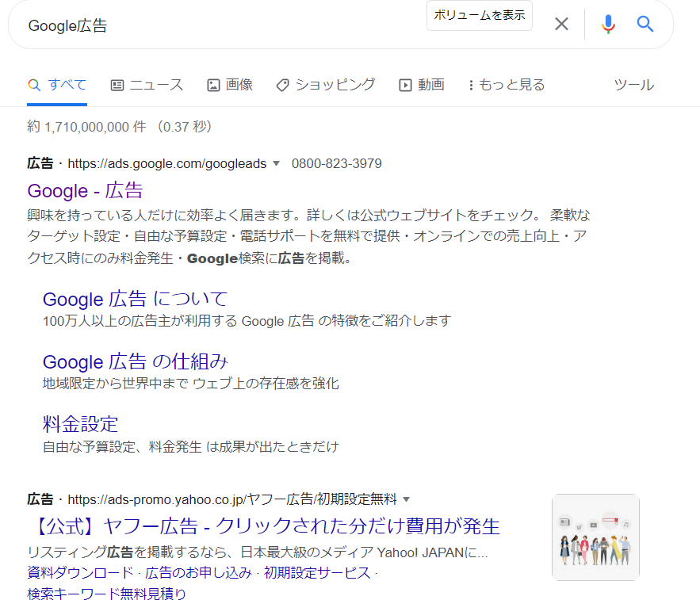Start voice search with microphone icon

(x=608, y=24)
